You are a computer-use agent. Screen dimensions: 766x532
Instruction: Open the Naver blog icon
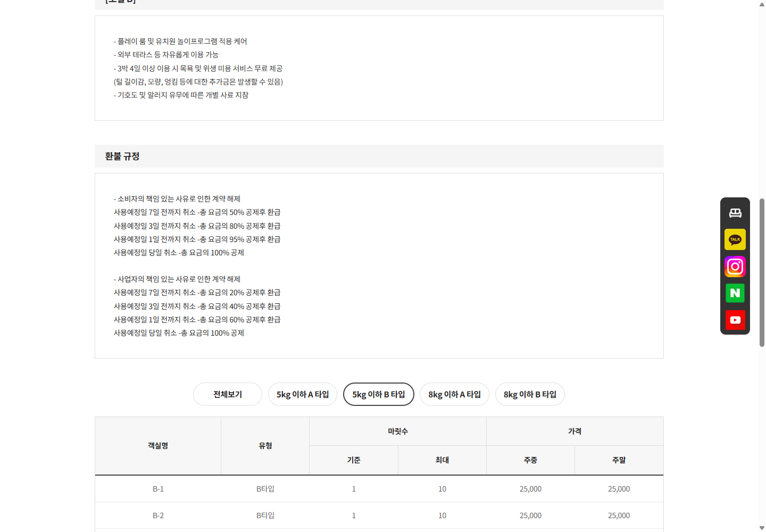(x=735, y=293)
